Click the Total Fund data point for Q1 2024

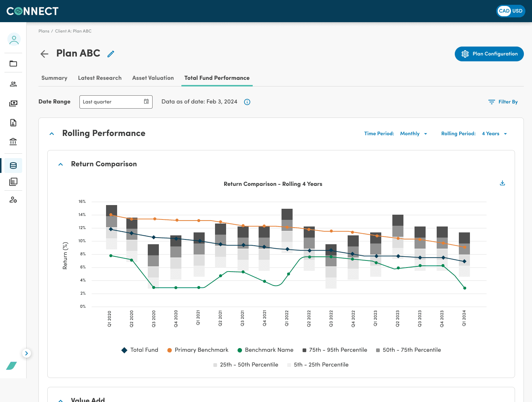point(464,261)
